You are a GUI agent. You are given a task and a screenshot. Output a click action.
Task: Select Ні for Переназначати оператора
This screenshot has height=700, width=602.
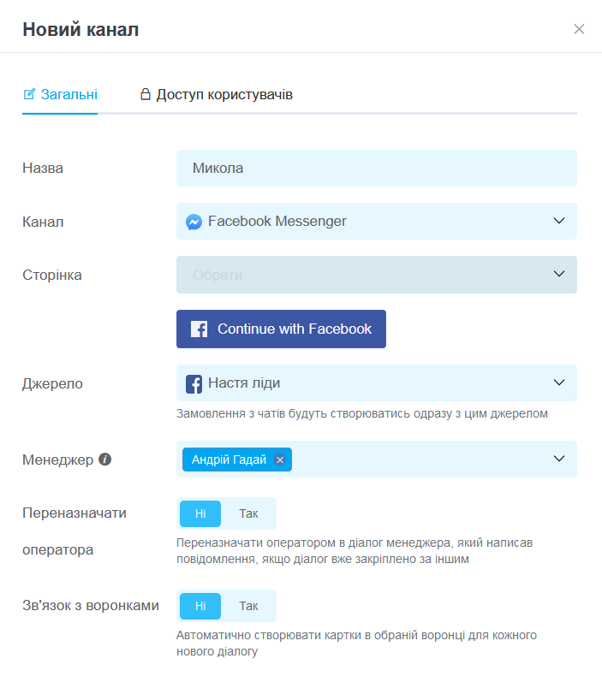point(200,513)
